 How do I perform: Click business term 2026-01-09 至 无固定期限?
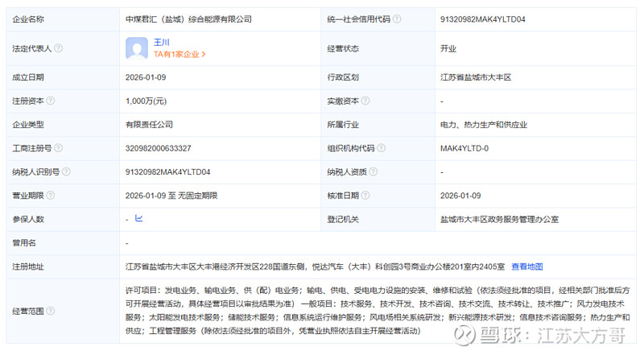(x=171, y=196)
